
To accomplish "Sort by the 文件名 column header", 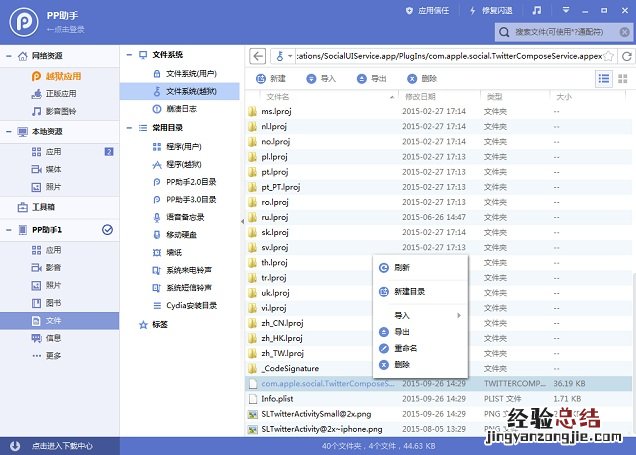I will tap(277, 97).
